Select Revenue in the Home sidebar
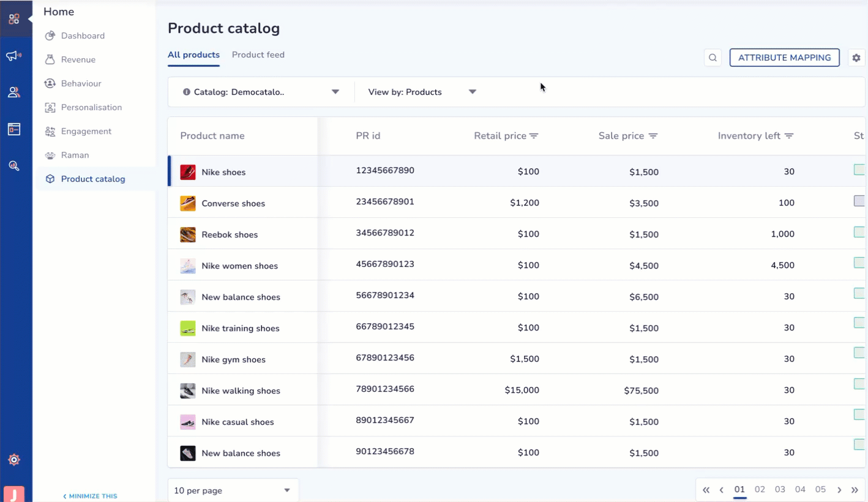The width and height of the screenshot is (868, 502). (x=78, y=59)
